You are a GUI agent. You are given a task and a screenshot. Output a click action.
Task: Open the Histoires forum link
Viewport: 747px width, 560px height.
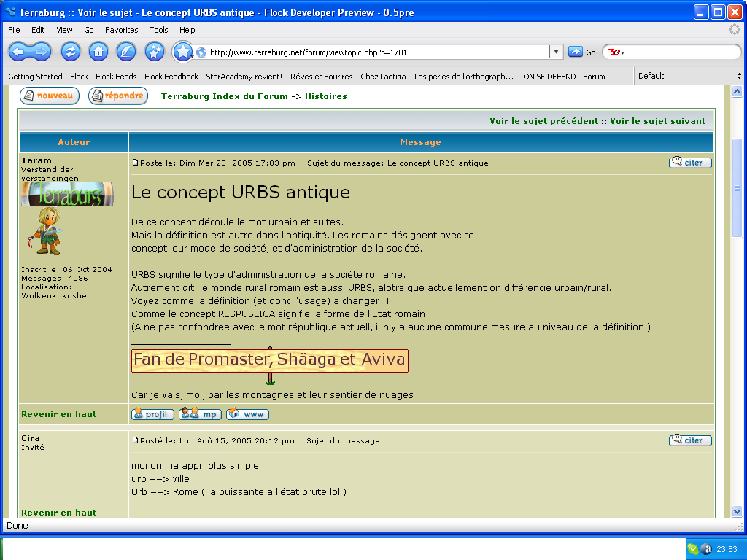[x=326, y=96]
